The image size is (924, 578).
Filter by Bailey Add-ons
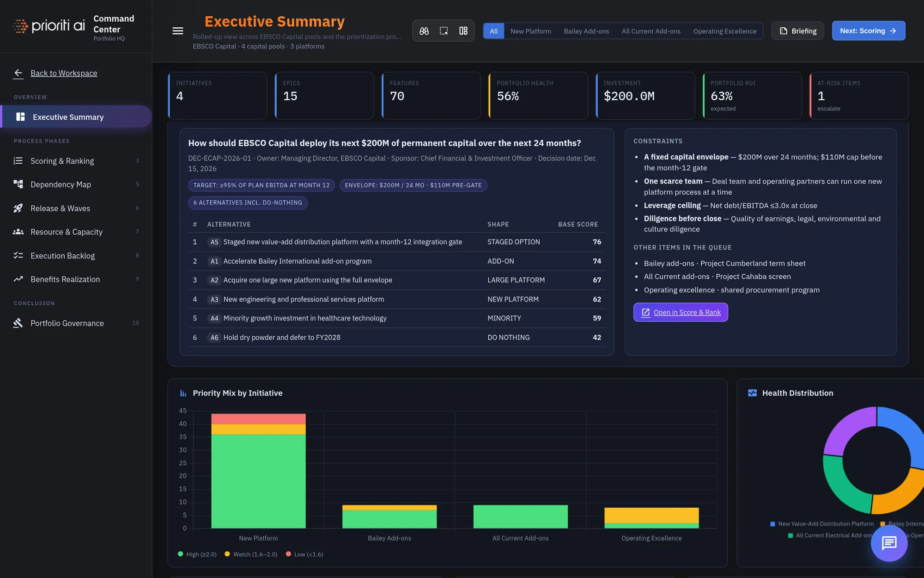tap(586, 31)
